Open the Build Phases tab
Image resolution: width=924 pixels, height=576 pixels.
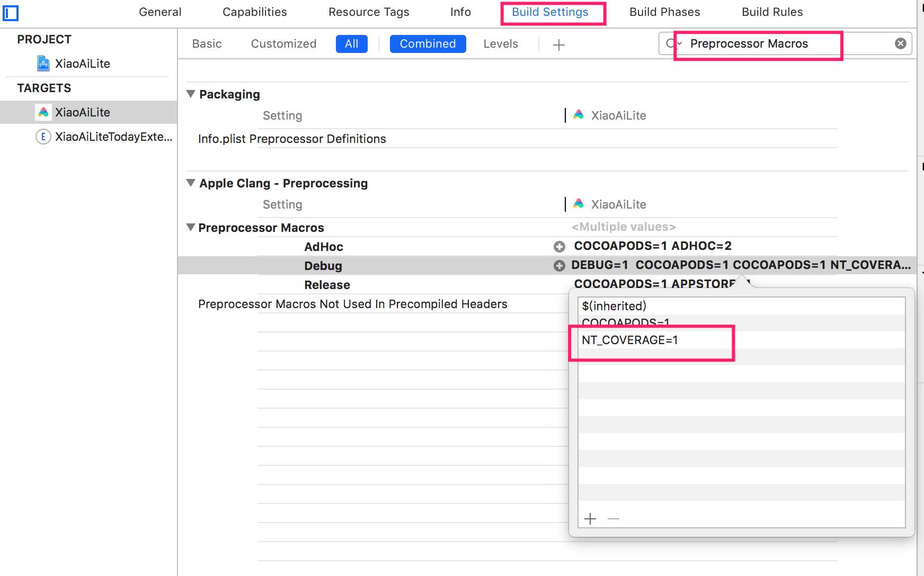coord(664,12)
